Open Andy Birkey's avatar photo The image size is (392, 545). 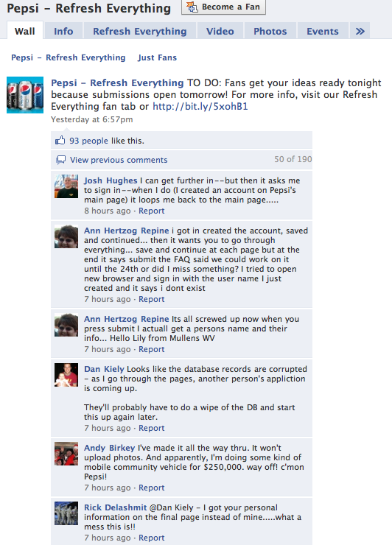[x=66, y=454]
